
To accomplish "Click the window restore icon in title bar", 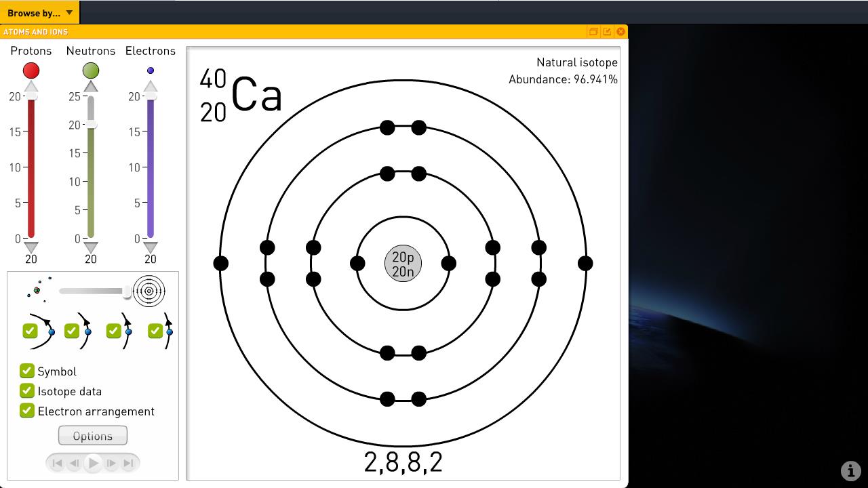I will pos(593,32).
